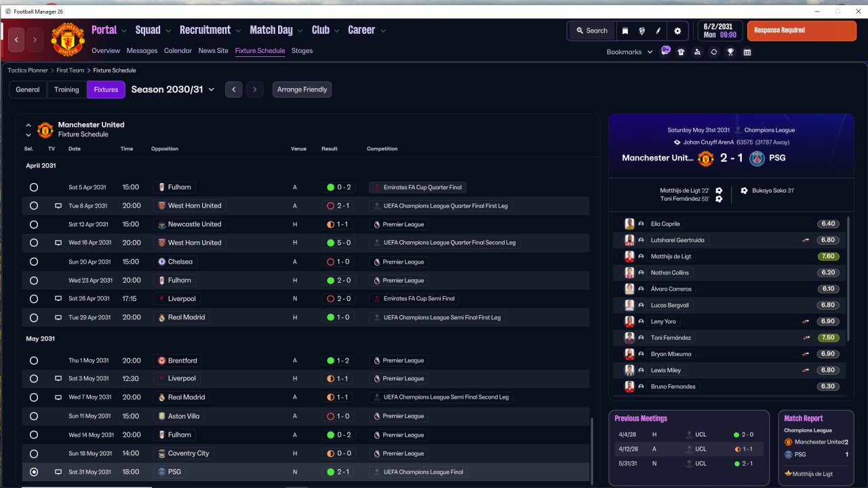Open the Calendar sub-tab
The height and width of the screenshot is (488, 868).
pos(178,51)
